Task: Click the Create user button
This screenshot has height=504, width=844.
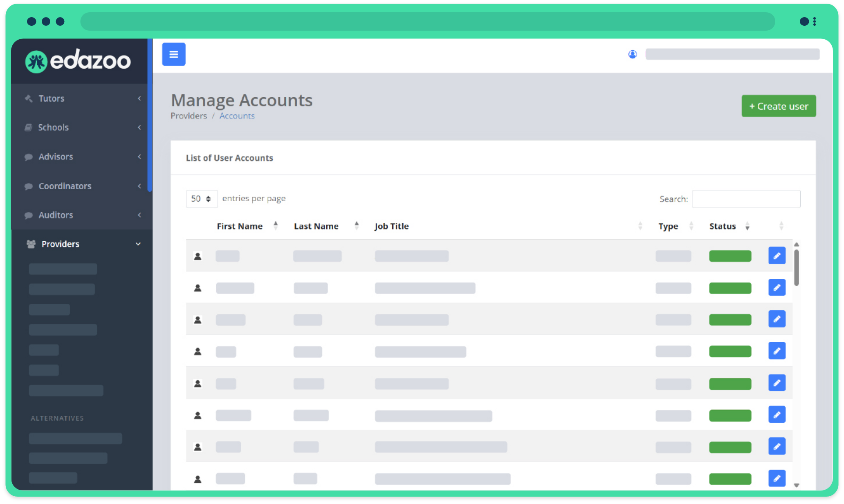Action: tap(778, 106)
